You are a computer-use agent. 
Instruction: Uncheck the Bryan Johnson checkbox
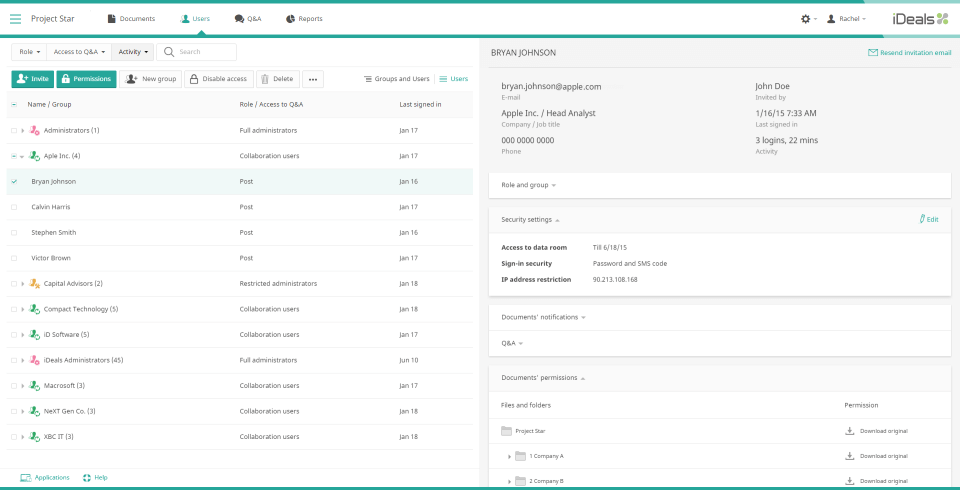tap(14, 182)
